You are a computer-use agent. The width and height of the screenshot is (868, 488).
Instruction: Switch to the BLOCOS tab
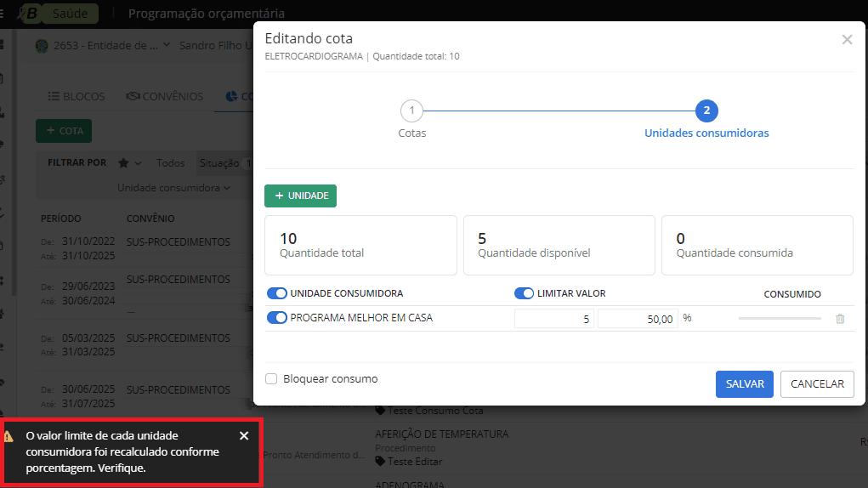(x=77, y=97)
